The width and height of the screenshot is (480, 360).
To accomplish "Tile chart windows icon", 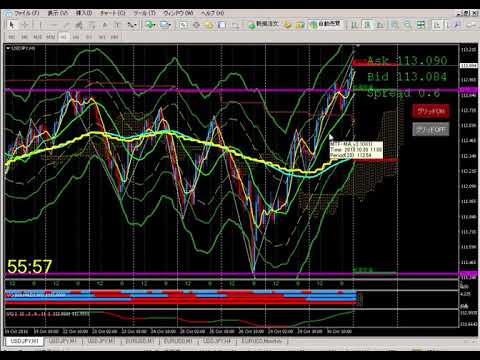I will [421, 25].
